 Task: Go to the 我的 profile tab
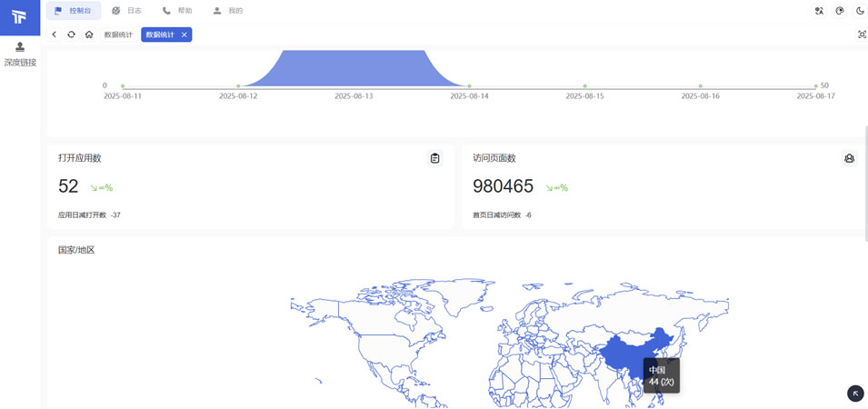227,11
